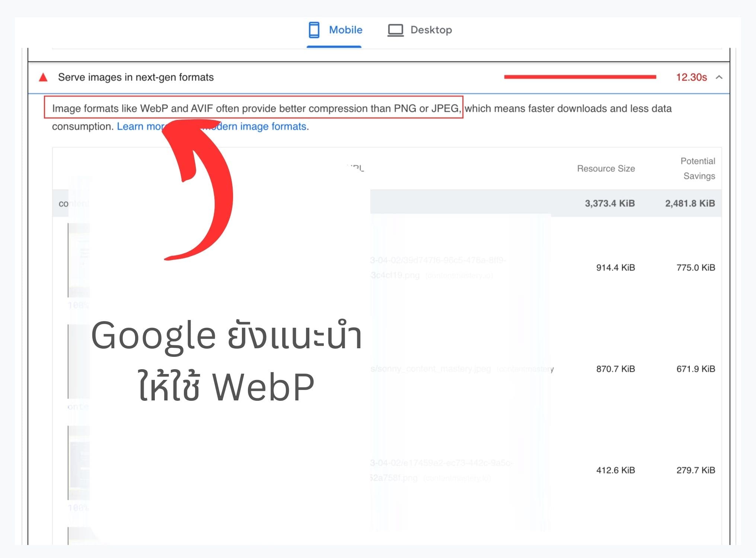Collapse the next-gen formats audit chevron
The image size is (756, 558).
tap(719, 77)
